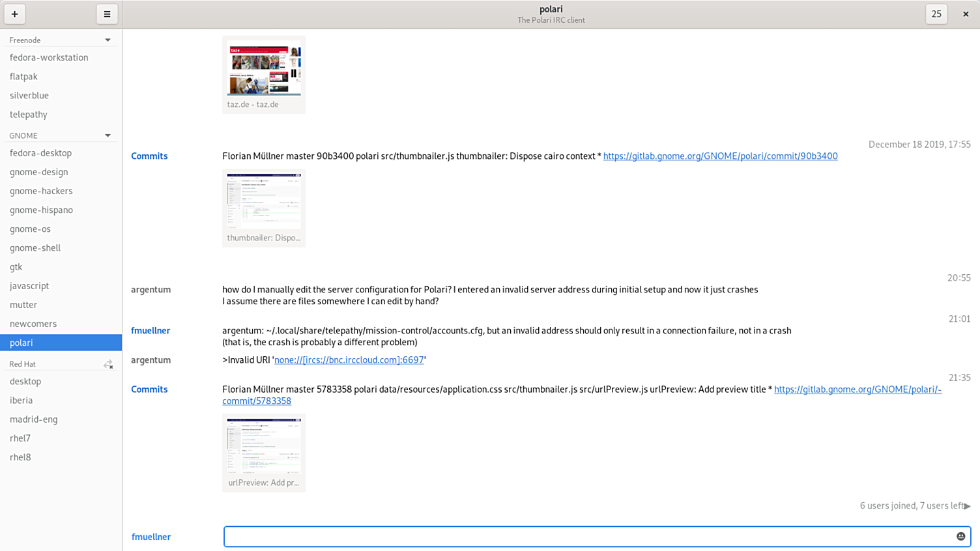
Task: Open the thumbnailer Dispose preview thumbnail
Action: (x=264, y=202)
